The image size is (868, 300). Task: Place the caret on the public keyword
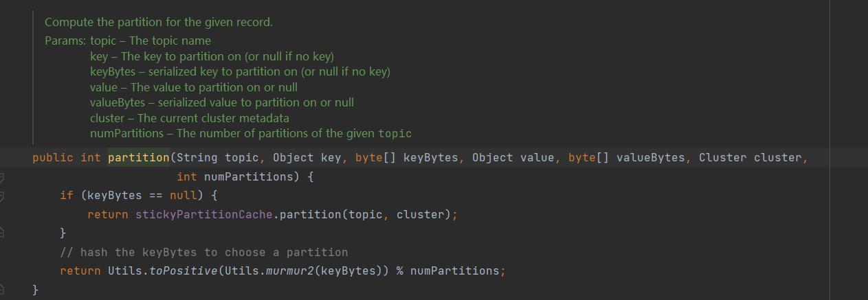52,158
